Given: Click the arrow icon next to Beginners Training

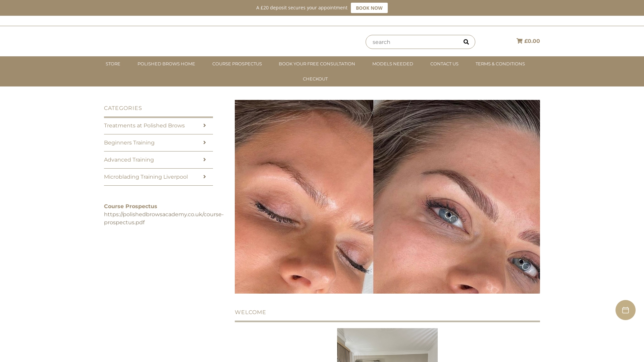Looking at the screenshot, I should click(x=204, y=142).
